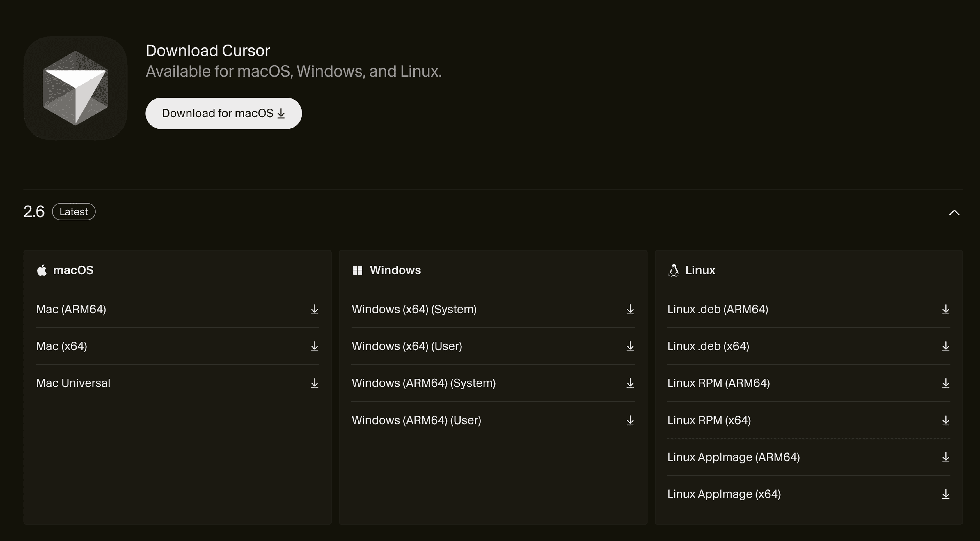Click the Apple logo beside macOS heading
This screenshot has width=980, height=541.
coord(42,270)
